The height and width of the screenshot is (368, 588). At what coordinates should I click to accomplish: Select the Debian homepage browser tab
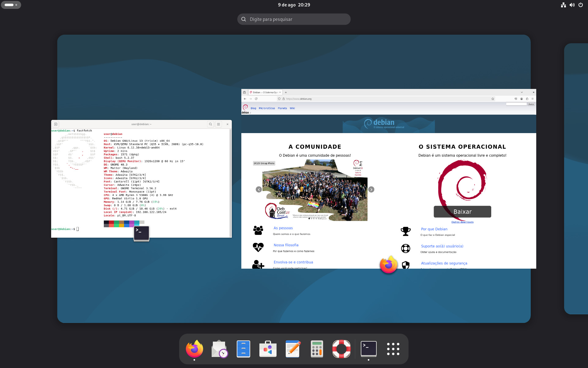point(266,92)
